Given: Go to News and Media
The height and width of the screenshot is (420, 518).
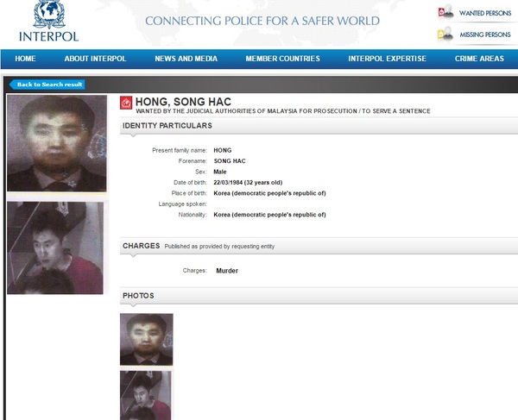Looking at the screenshot, I should pos(186,59).
